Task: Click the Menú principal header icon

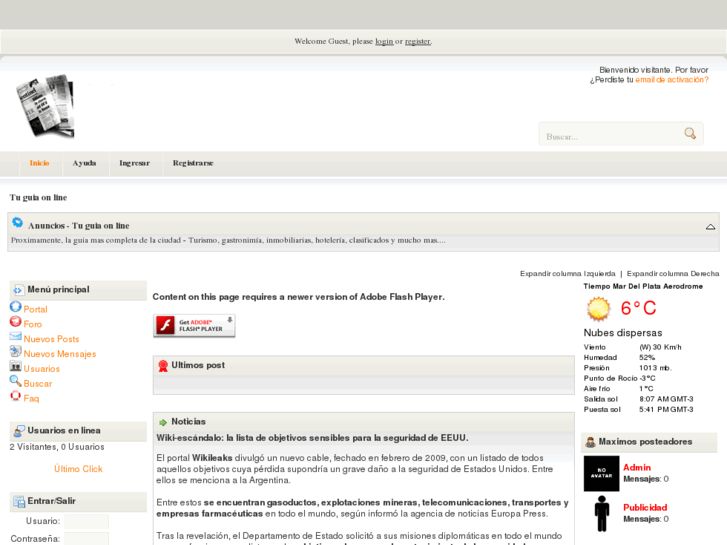Action: tap(18, 290)
